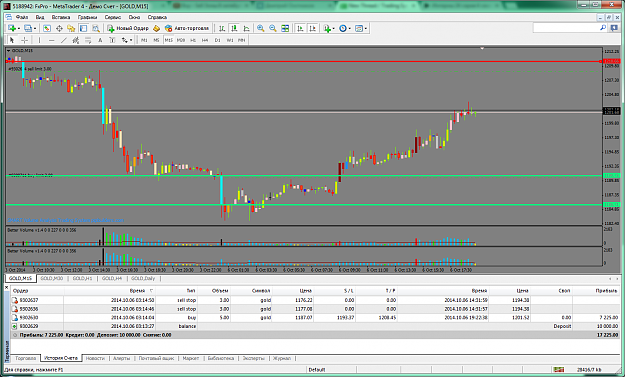625x377 pixels.
Task: Open the Вставка menu
Action: (x=61, y=17)
